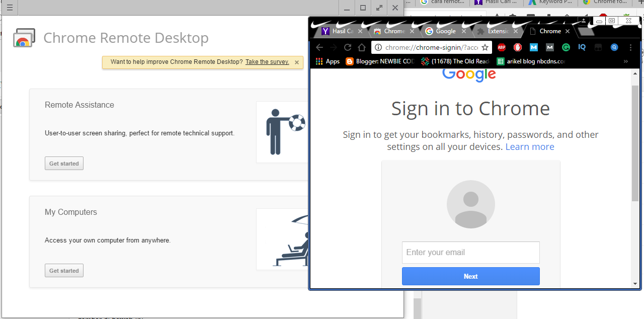Open the red stop-hand AdBlock extension
The width and height of the screenshot is (644, 319).
pyautogui.click(x=518, y=47)
